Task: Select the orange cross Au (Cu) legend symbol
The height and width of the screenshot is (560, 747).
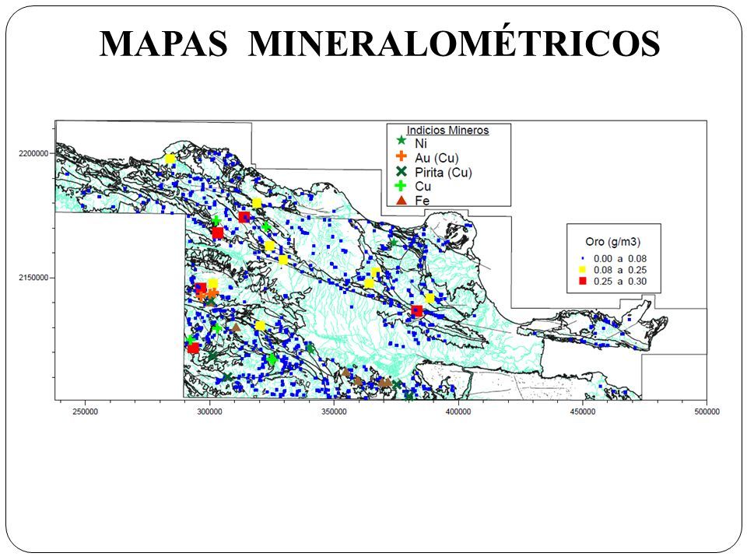Action: tap(402, 156)
